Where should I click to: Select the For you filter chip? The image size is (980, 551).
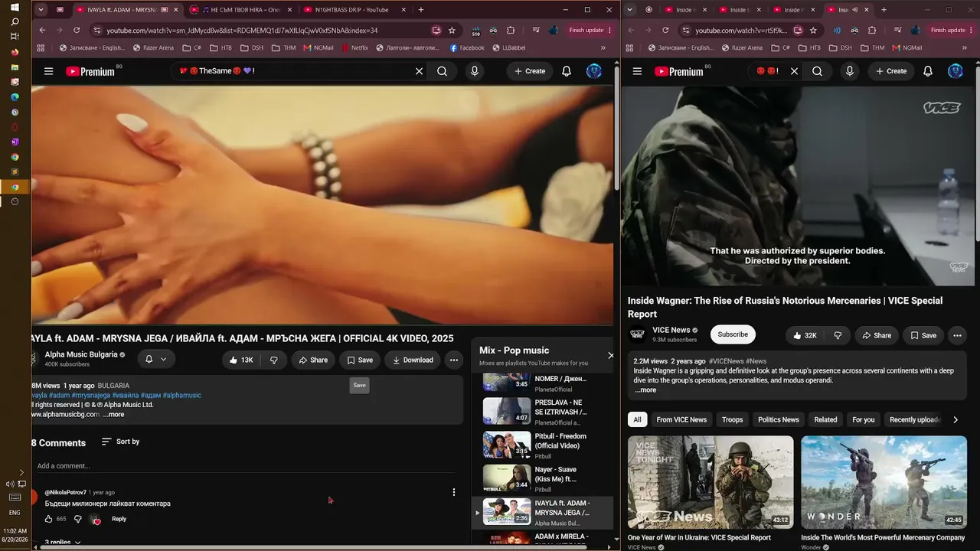pos(864,419)
